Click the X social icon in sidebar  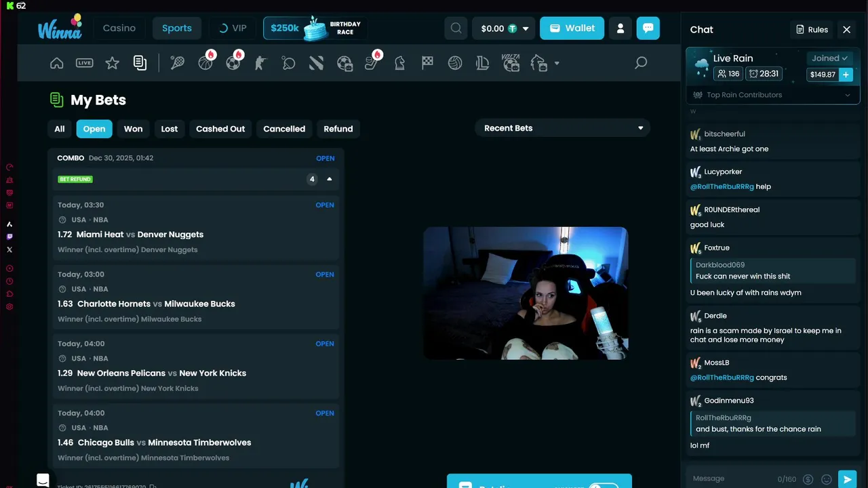tap(9, 249)
